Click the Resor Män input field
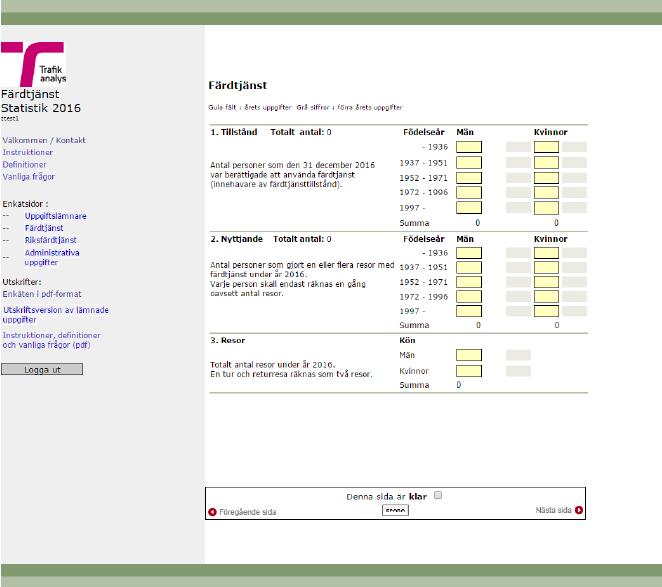 [469, 355]
